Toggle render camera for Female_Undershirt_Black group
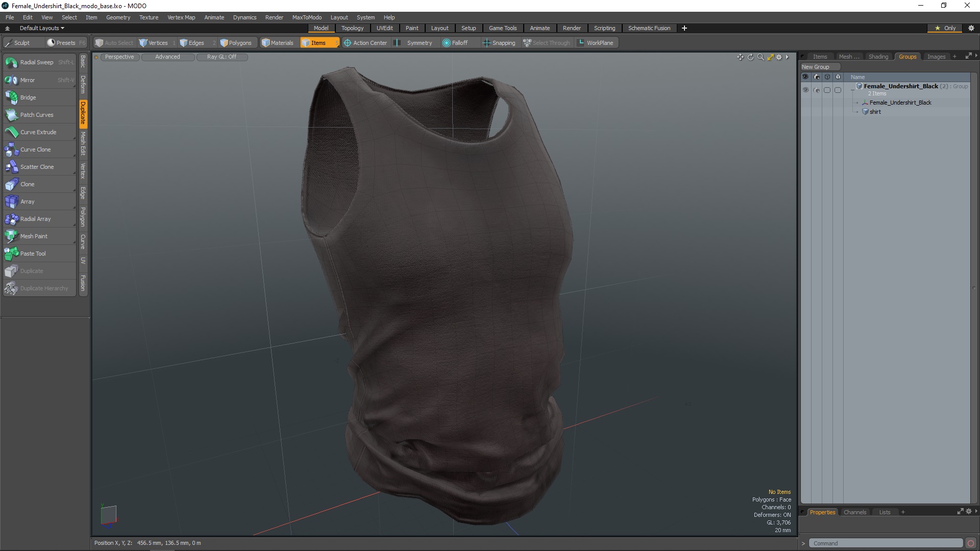This screenshot has width=980, height=551. (x=816, y=90)
